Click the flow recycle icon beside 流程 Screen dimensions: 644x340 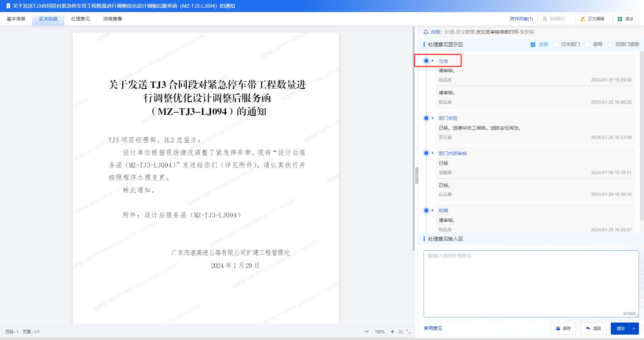coord(426,32)
